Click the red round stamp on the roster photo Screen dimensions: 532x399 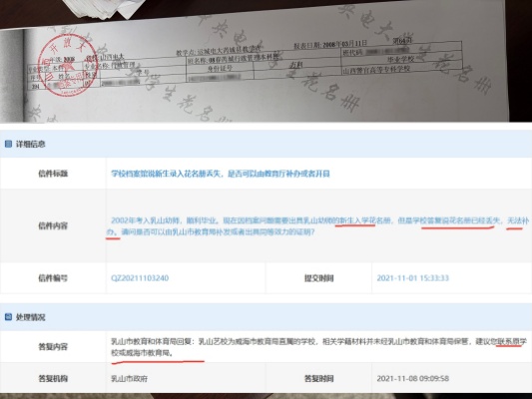coord(67,65)
